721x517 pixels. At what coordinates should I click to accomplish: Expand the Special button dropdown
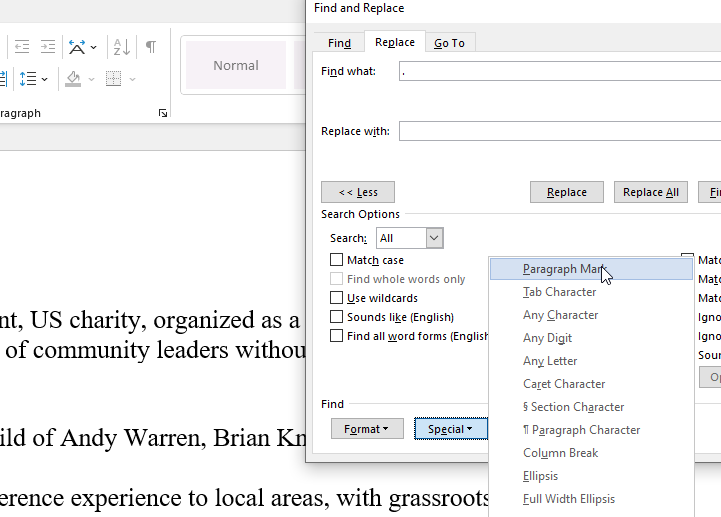coord(450,429)
